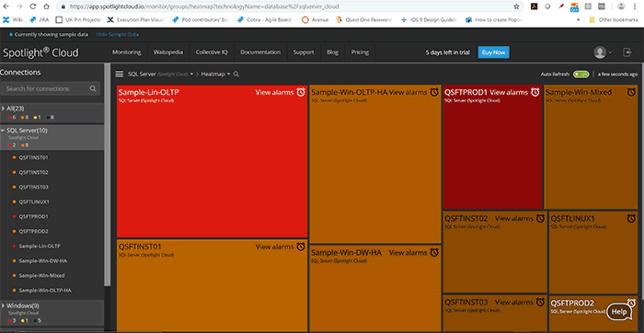Click the alarm clock icon on QSFTPROD1 tile
644x333 pixels.
535,92
